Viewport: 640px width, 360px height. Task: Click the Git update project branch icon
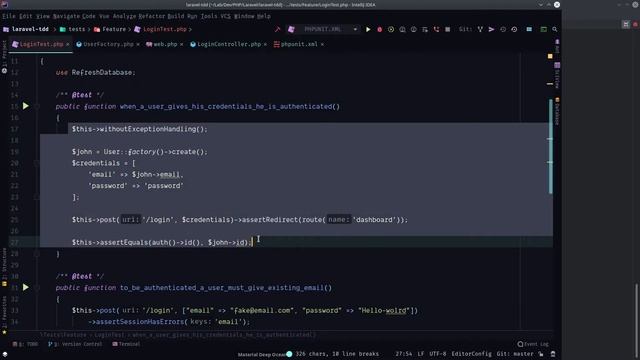480,29
